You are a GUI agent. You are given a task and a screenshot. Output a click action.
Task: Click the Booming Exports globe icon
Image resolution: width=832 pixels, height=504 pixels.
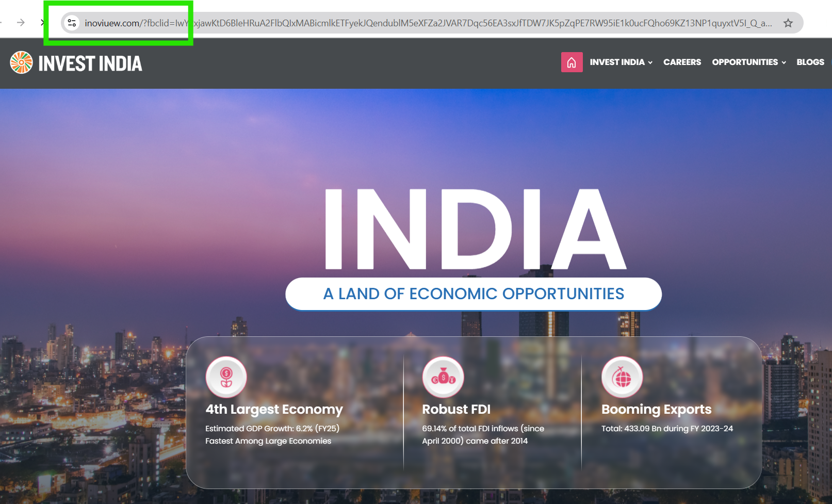(x=622, y=377)
